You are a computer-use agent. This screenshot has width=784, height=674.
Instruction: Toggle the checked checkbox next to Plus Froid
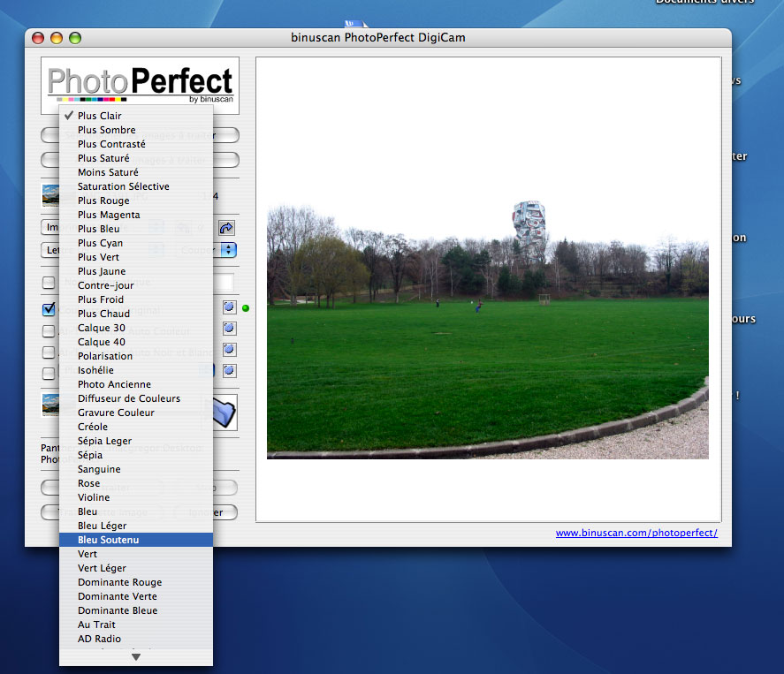click(x=49, y=309)
